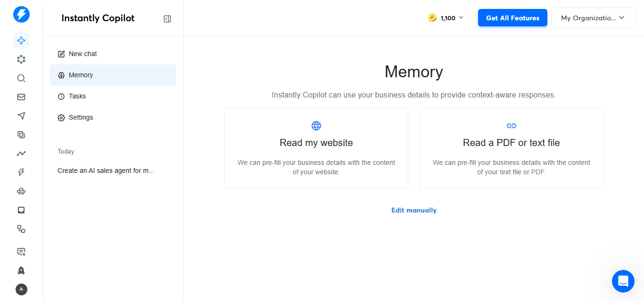The image size is (644, 301).
Task: Open the dots cluster icon in sidebar
Action: coord(21,59)
